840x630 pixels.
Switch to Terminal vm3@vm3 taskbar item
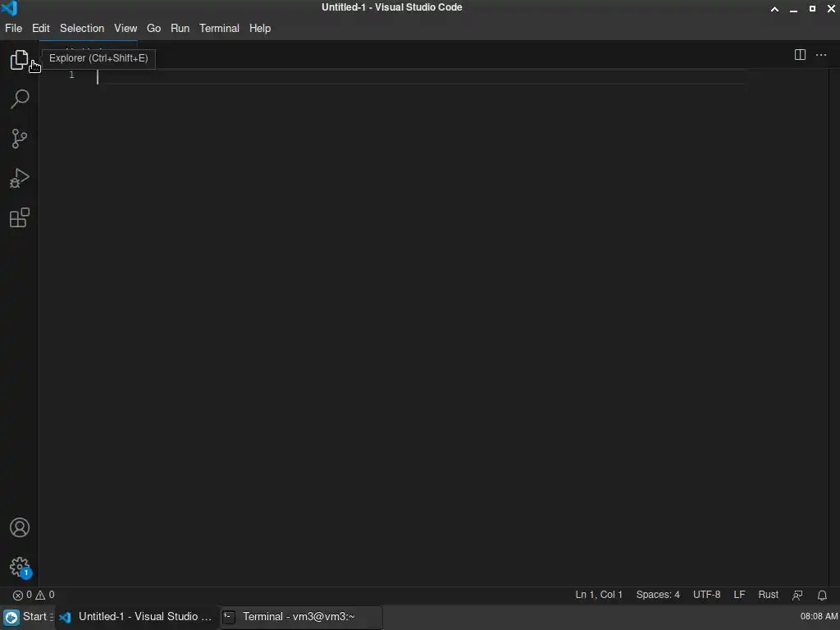(x=301, y=617)
